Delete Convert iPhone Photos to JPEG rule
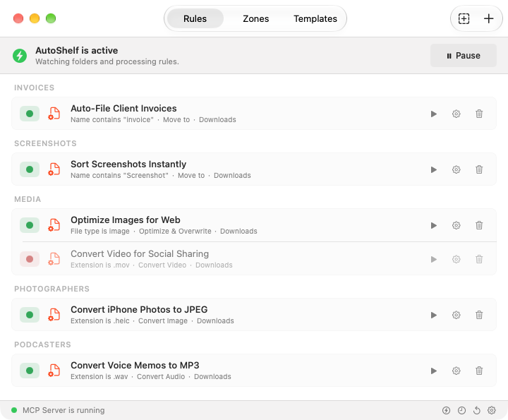Image resolution: width=508 pixels, height=420 pixels. (x=479, y=315)
